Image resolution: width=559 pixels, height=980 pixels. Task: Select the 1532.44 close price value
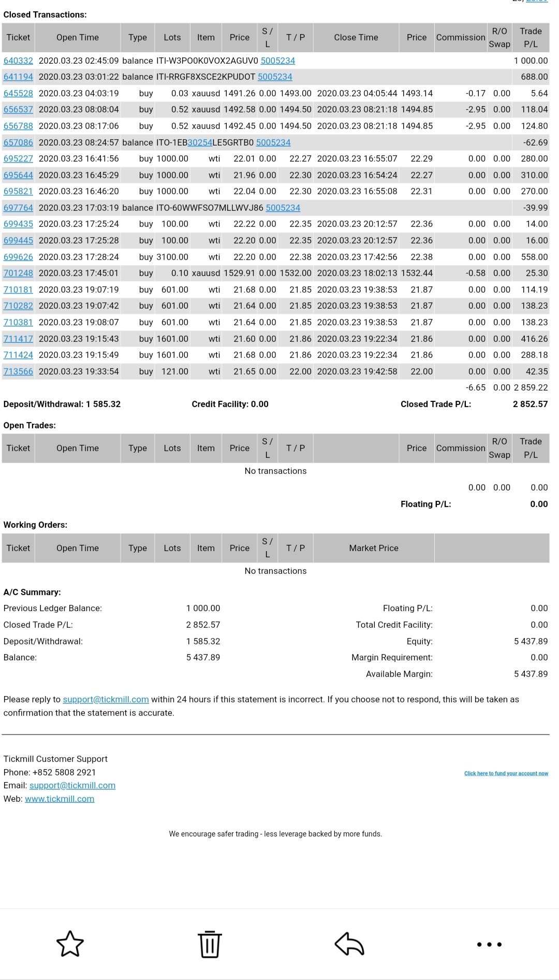(417, 273)
